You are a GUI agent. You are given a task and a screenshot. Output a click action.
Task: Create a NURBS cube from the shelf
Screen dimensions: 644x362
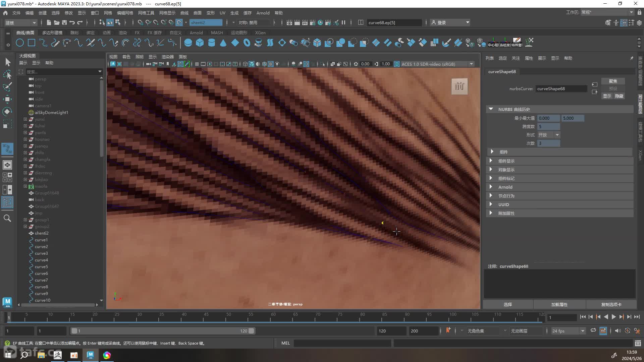point(200,43)
